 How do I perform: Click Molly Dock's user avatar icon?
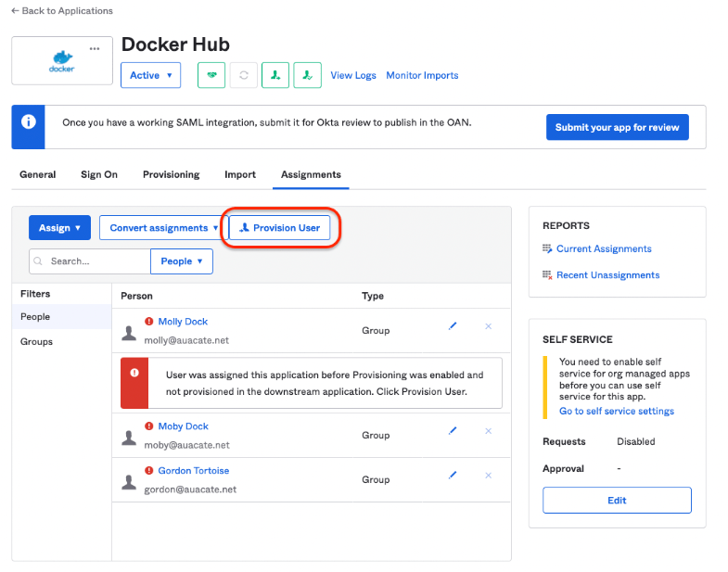coord(129,333)
